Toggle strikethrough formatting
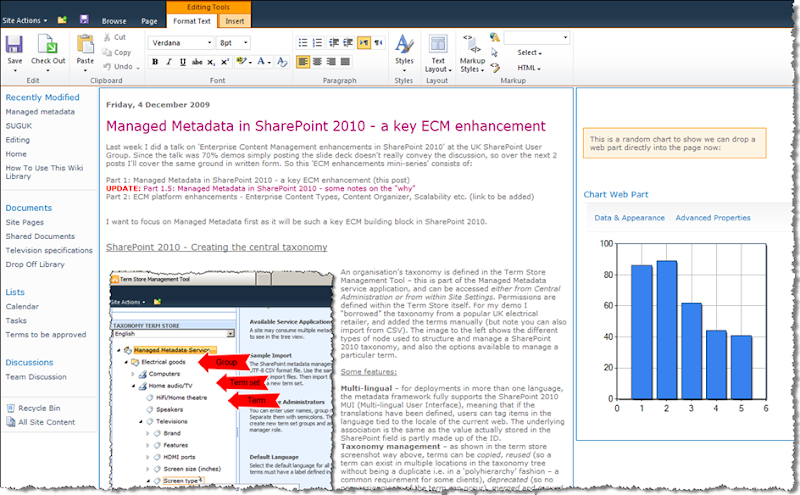The width and height of the screenshot is (800, 495). pyautogui.click(x=197, y=62)
